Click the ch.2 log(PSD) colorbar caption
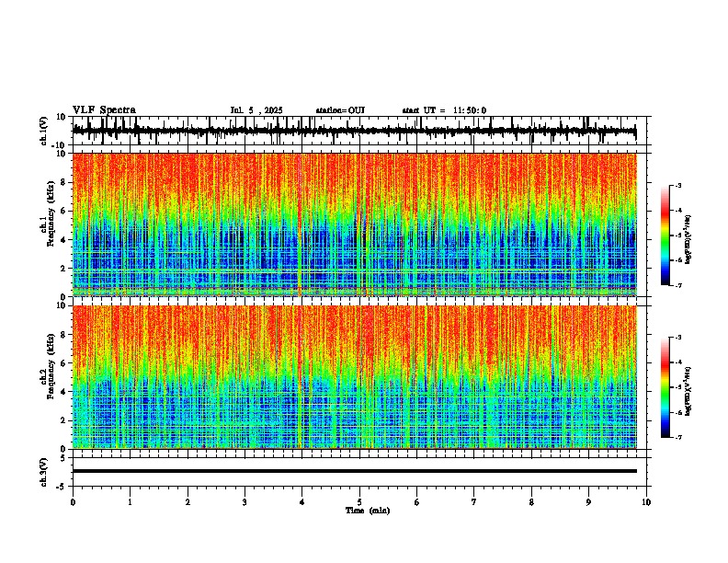 (x=688, y=390)
